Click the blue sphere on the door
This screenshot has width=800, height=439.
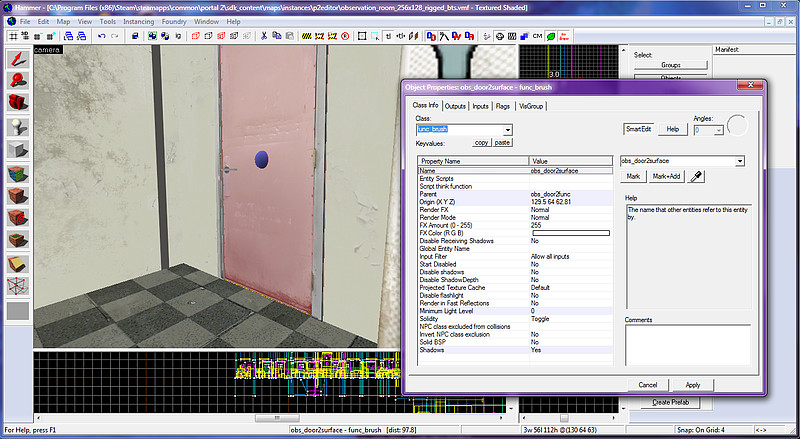click(x=261, y=159)
